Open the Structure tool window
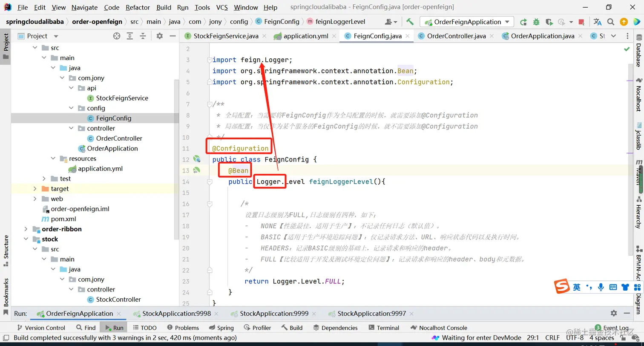Viewport: 644px width, 346px height. point(6,251)
